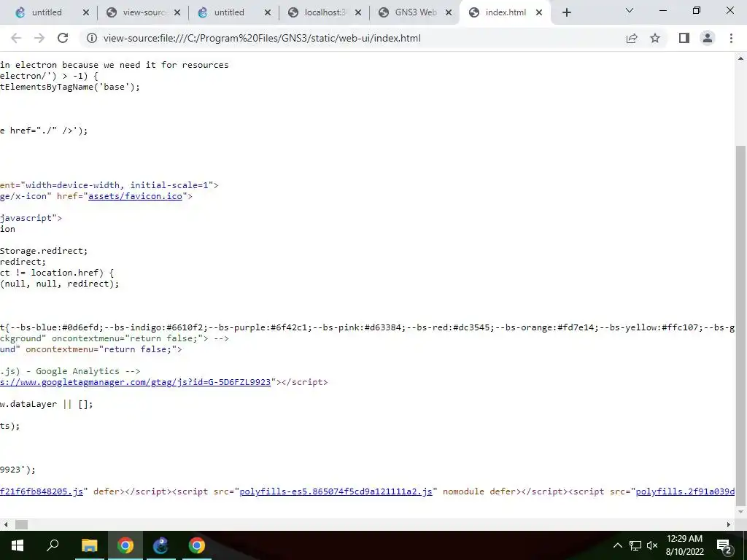
Task: Open the Windows Start menu
Action: click(18, 545)
